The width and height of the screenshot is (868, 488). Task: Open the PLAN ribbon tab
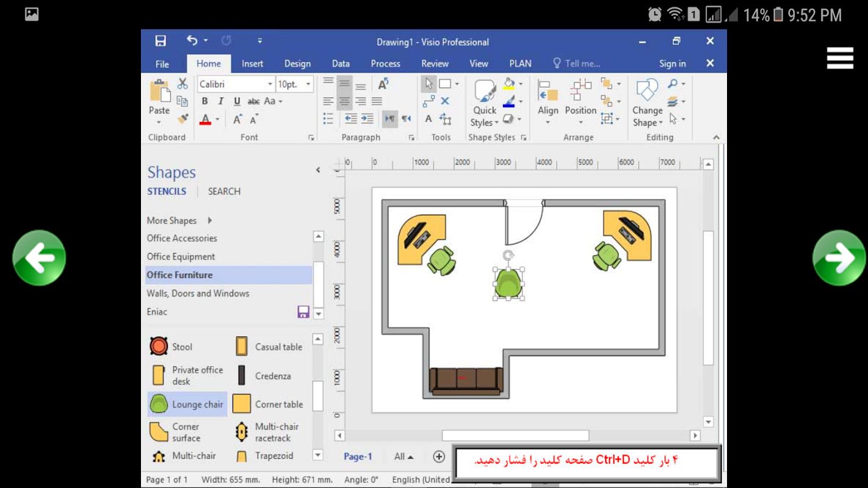(x=521, y=63)
